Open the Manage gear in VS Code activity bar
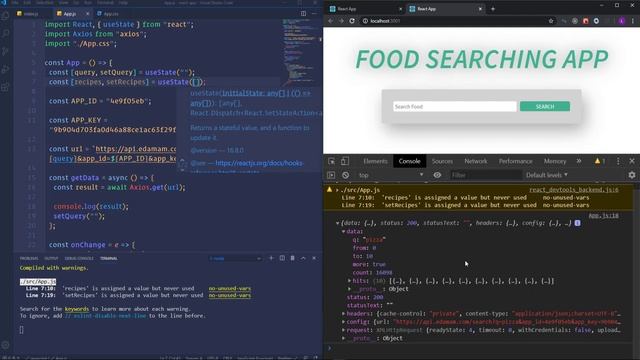 tap(5, 345)
